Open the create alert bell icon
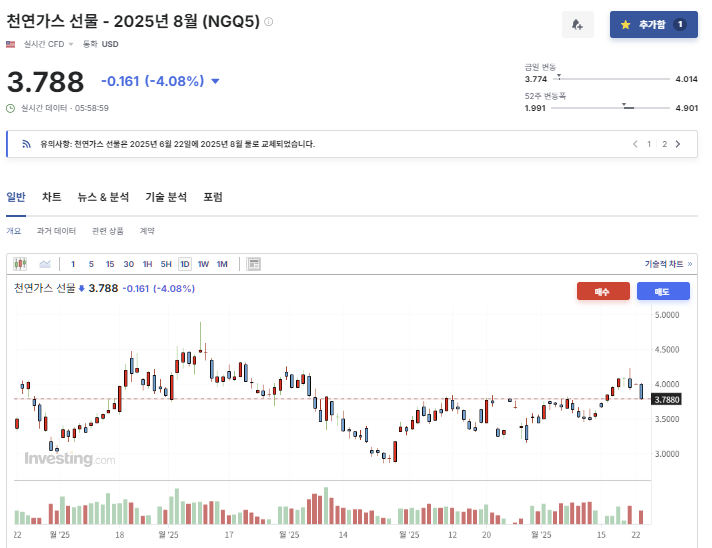 pos(577,25)
